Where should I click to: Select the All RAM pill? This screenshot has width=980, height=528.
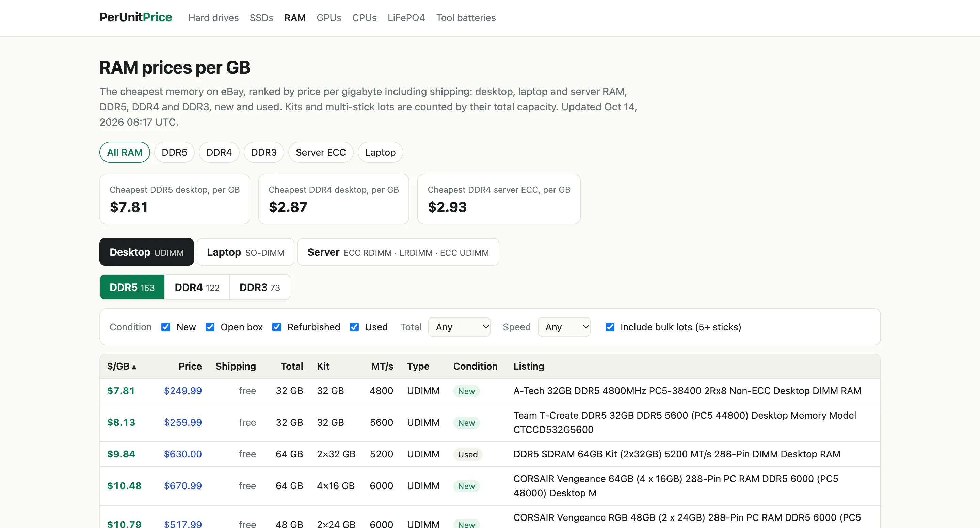coord(125,152)
